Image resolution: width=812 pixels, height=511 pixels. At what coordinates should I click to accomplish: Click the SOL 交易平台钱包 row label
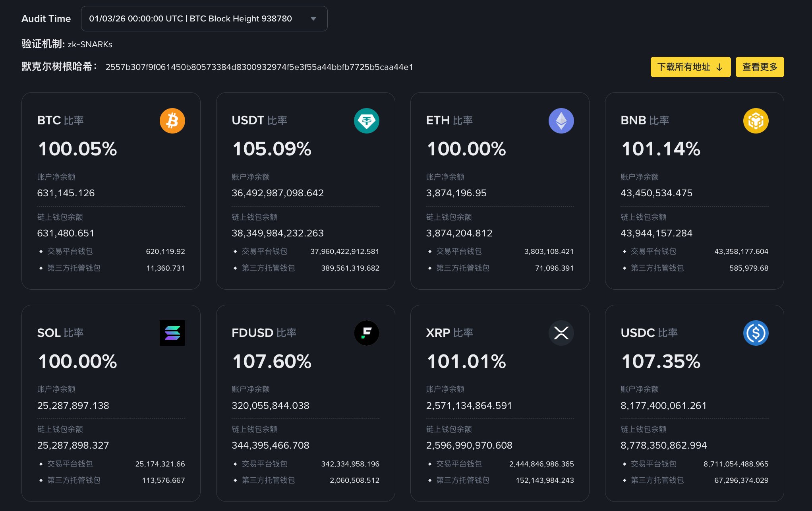click(x=70, y=464)
